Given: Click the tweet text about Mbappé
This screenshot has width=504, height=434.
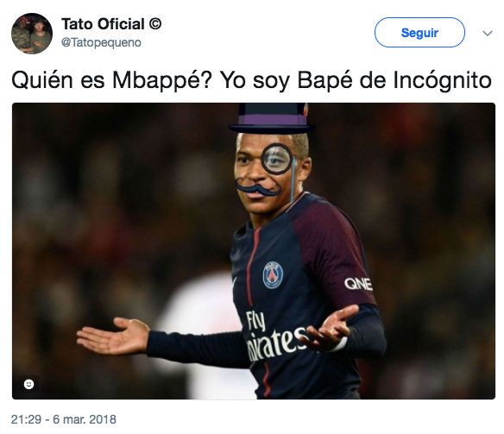Looking at the screenshot, I should 252,80.
